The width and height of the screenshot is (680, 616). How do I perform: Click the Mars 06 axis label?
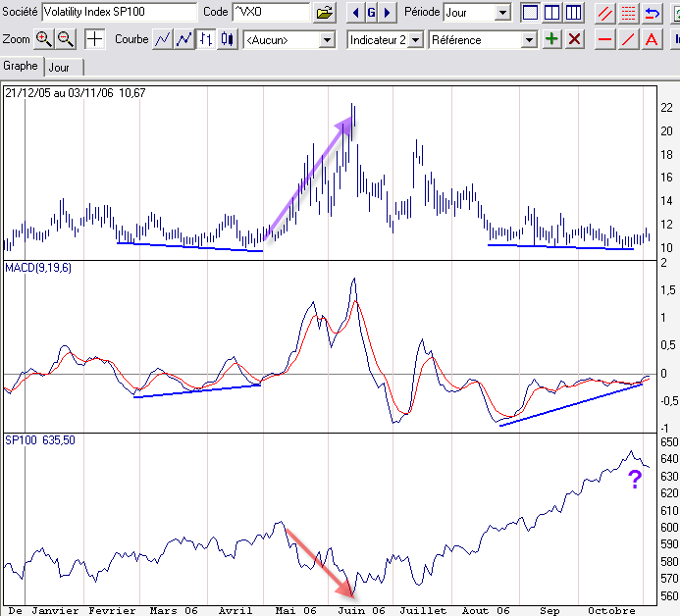pyautogui.click(x=174, y=610)
